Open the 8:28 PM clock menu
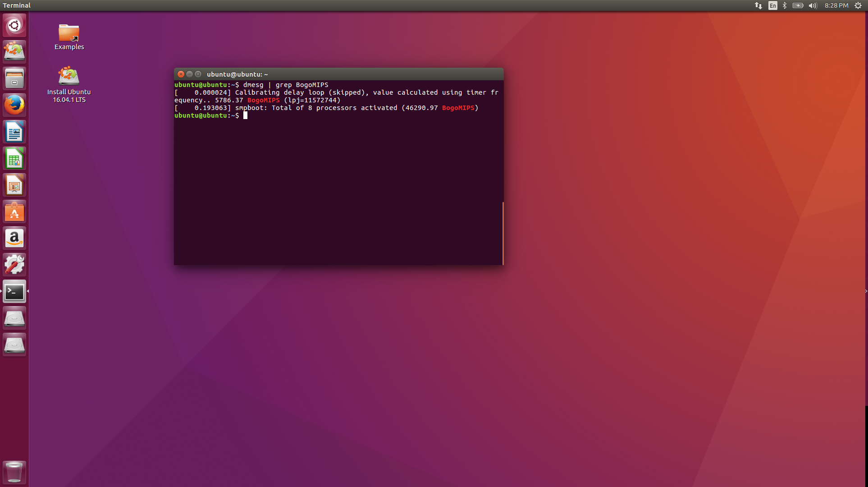Screen dimensions: 868x487 tap(836, 5)
